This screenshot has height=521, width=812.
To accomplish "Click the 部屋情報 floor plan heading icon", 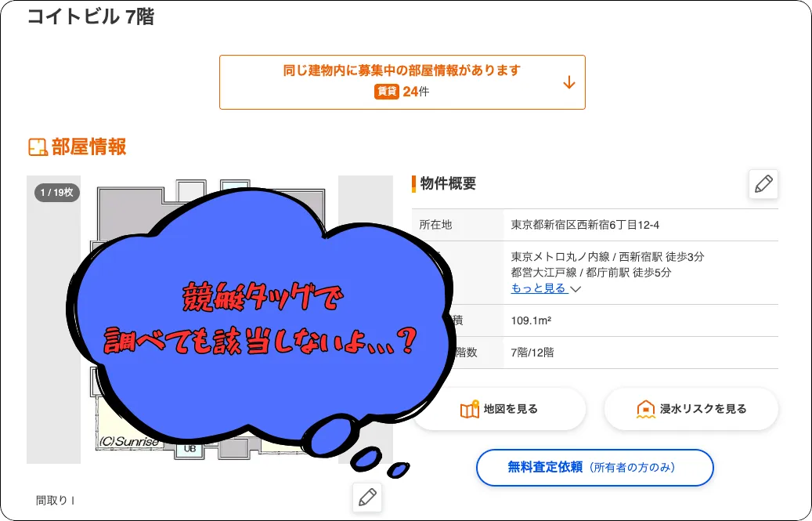I will tap(38, 147).
